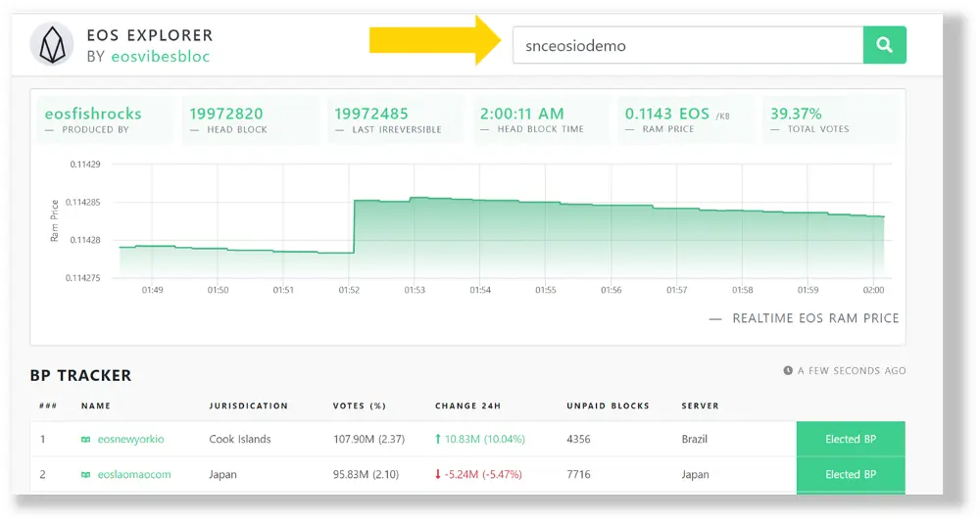Open the eosnewyorkio producer link

tap(130, 439)
